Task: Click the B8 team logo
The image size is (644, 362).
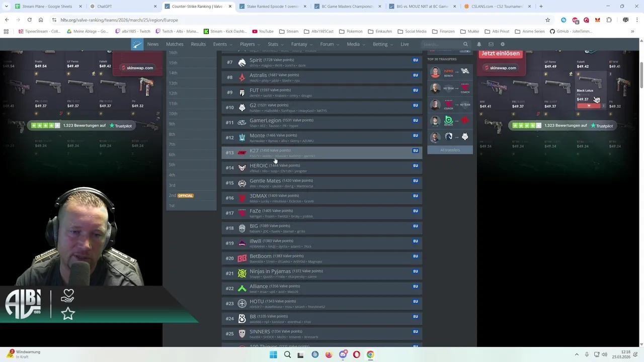Action: tap(242, 319)
